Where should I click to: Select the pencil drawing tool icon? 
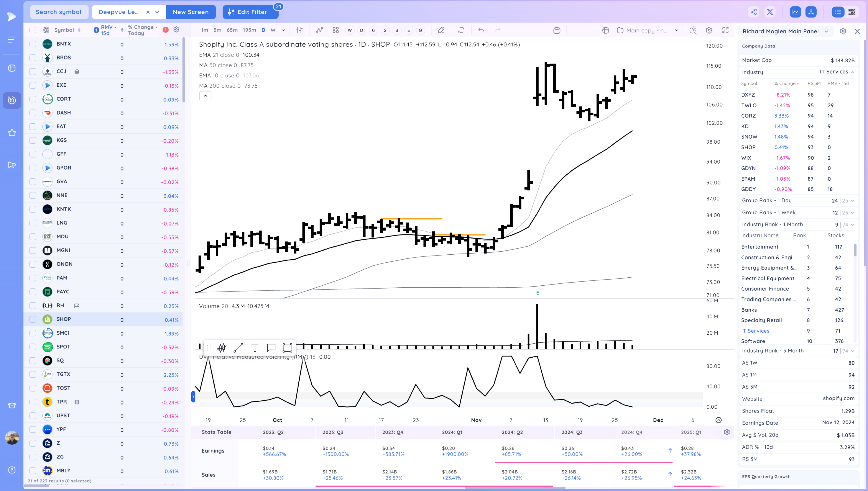pyautogui.click(x=441, y=30)
